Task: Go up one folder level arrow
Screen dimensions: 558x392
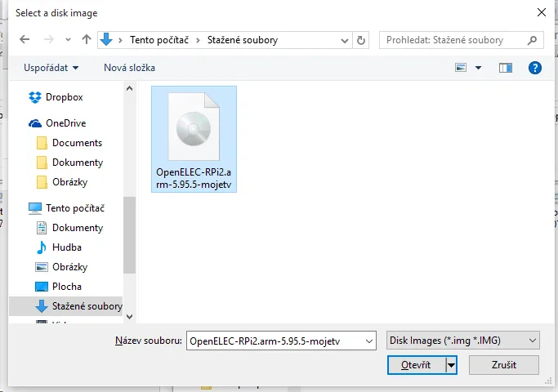Action: (x=87, y=39)
